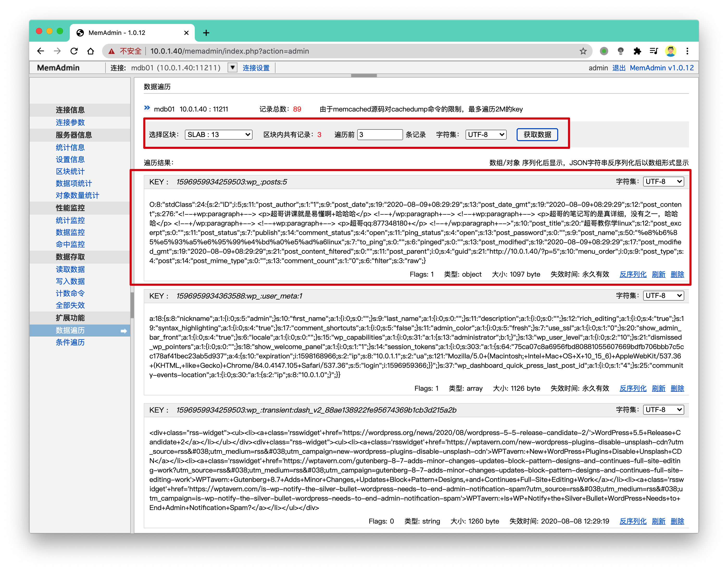Click the browser back arrow
The height and width of the screenshot is (572, 728).
[41, 51]
